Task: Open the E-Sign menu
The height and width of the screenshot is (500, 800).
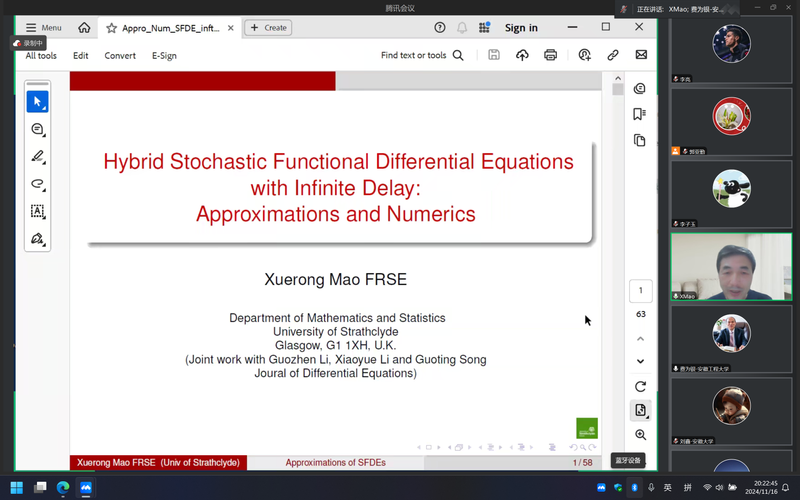Action: click(164, 56)
